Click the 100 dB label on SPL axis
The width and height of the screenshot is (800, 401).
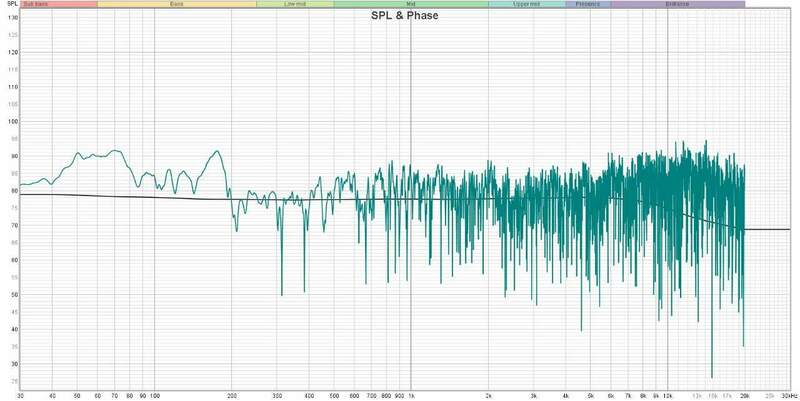coord(13,122)
